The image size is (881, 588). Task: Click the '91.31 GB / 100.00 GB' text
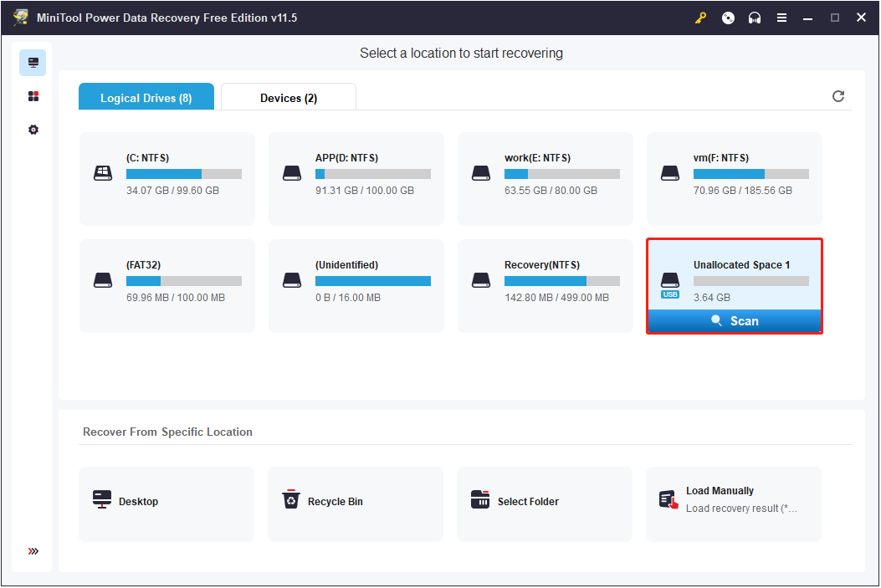tap(365, 191)
